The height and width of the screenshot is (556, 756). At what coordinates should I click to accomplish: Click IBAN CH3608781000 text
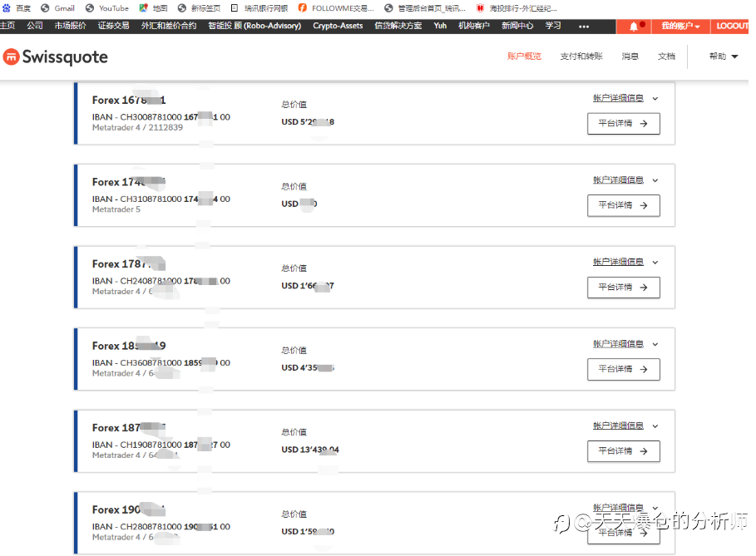click(x=161, y=363)
